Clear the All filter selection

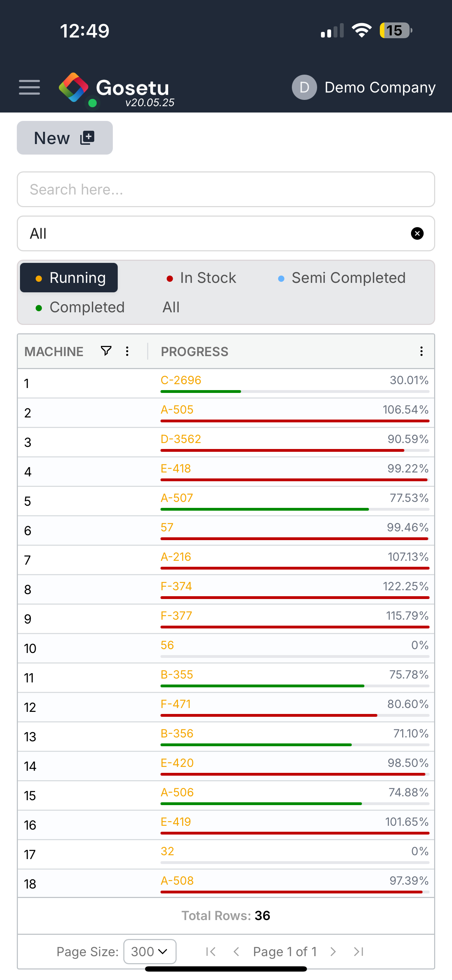(417, 233)
